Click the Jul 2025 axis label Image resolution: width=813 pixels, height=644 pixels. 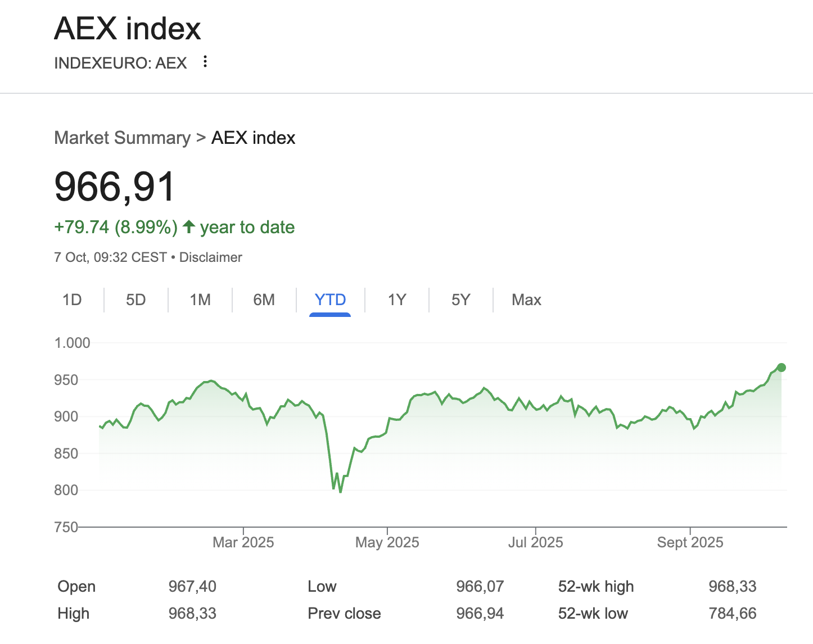coord(535,542)
